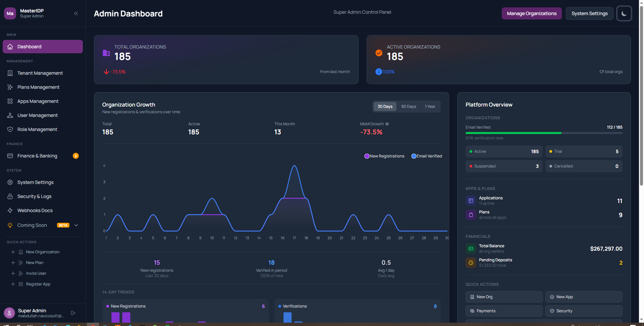The width and height of the screenshot is (644, 326).
Task: Open Role Management shield icon
Action: tap(10, 129)
